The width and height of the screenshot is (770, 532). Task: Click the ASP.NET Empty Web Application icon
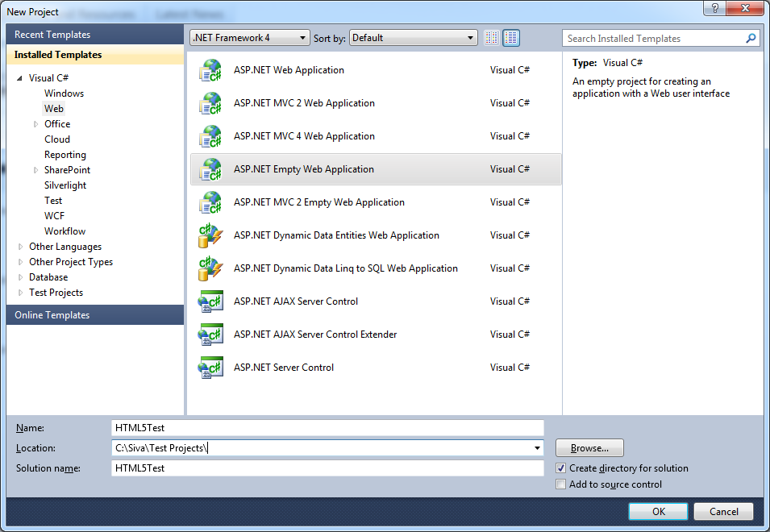click(210, 169)
